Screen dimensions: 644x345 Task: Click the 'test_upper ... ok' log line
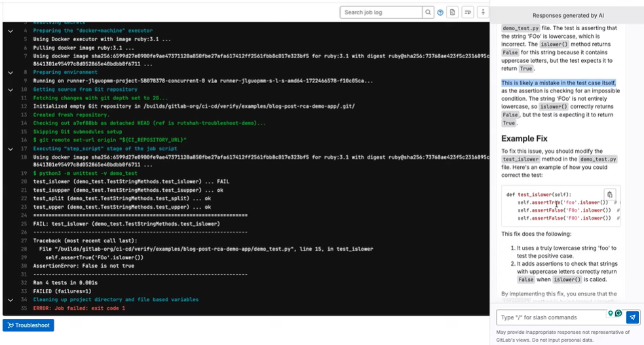click(122, 207)
